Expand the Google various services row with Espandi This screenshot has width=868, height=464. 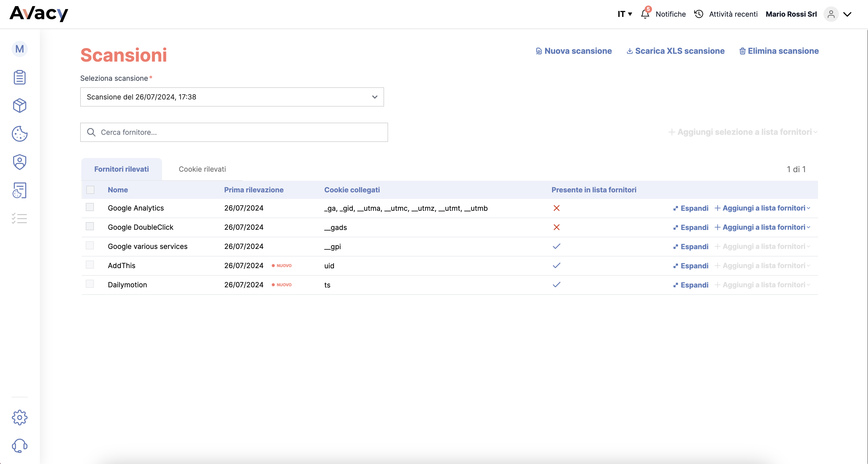coord(690,247)
